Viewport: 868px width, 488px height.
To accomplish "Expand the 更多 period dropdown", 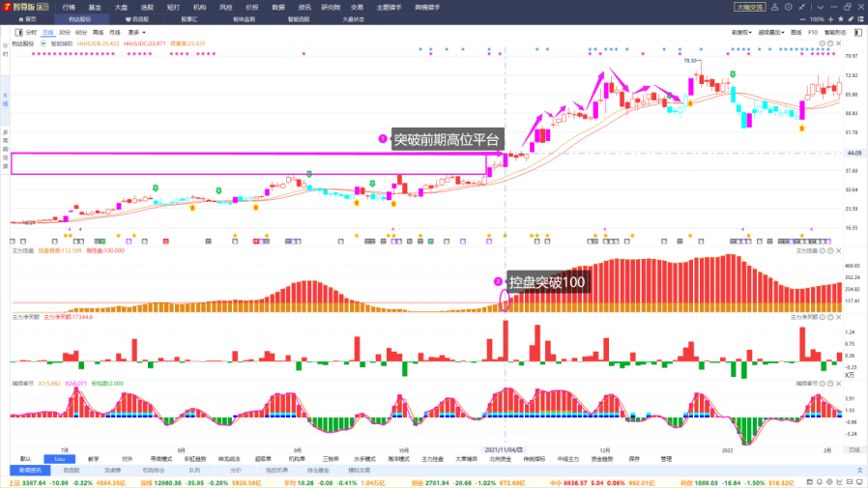I will click(x=134, y=32).
